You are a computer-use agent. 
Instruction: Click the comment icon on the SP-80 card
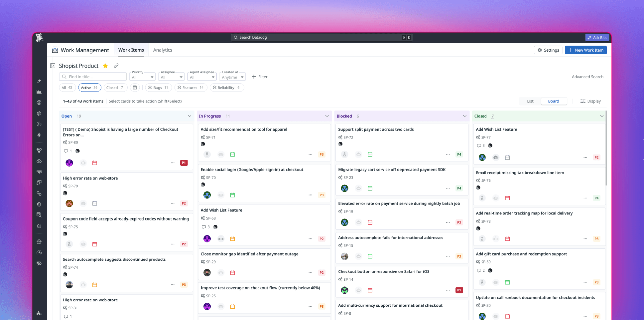coord(66,151)
